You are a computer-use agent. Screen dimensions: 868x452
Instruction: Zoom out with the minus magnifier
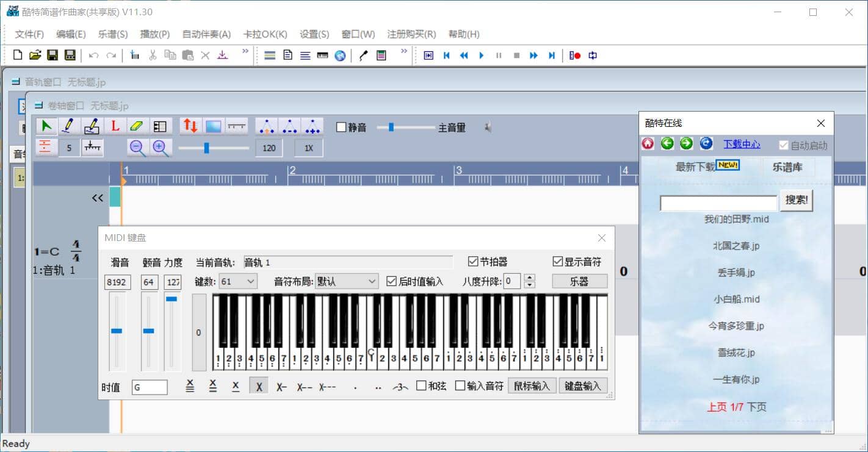tap(138, 148)
